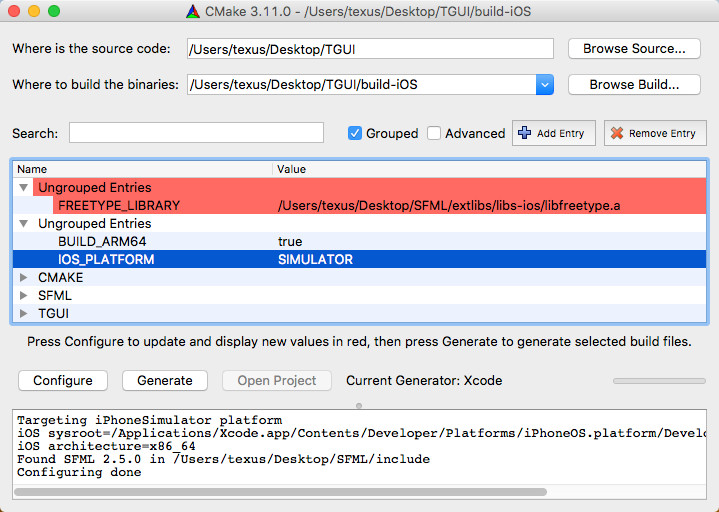This screenshot has height=512, width=719.
Task: Click the source code path field
Action: click(370, 49)
